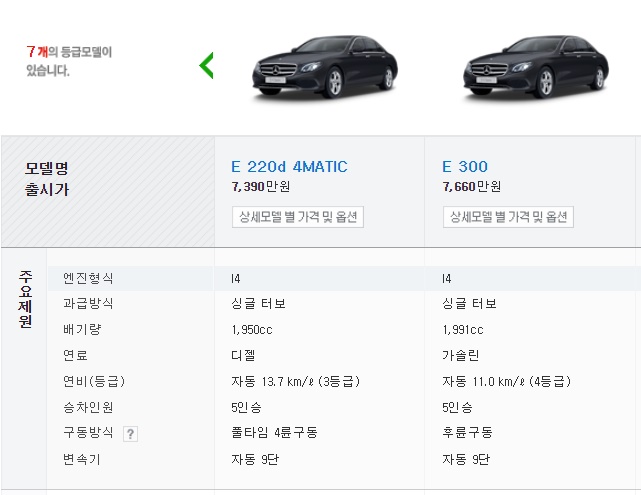Select the 주요제원 section header
This screenshot has height=495, width=641.
[x=25, y=299]
